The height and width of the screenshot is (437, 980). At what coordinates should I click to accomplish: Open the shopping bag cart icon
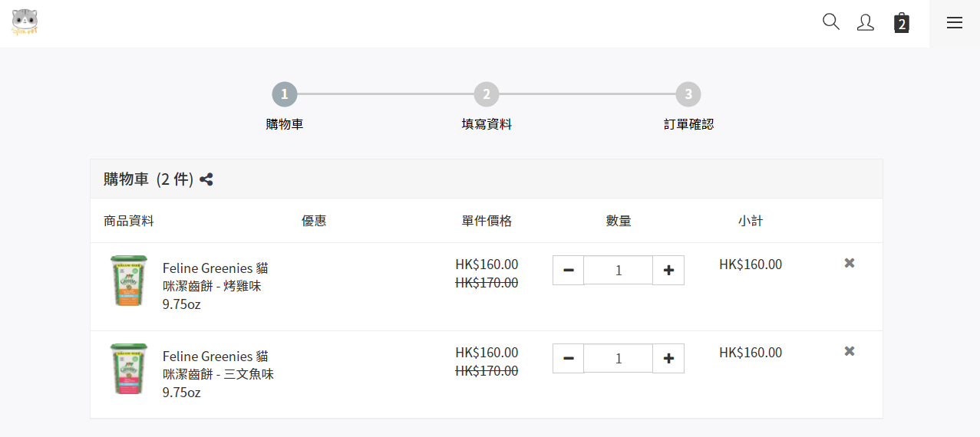pyautogui.click(x=902, y=23)
